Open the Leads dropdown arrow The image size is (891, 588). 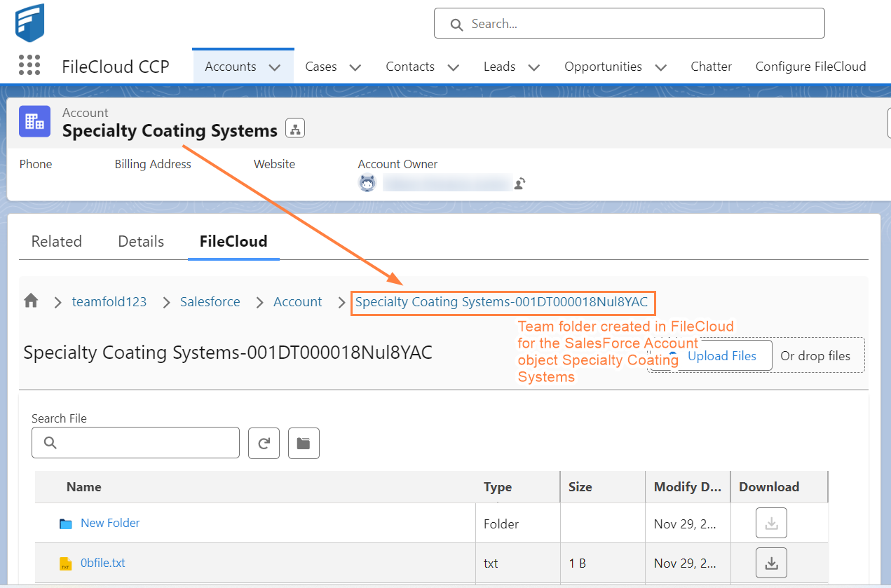click(533, 67)
